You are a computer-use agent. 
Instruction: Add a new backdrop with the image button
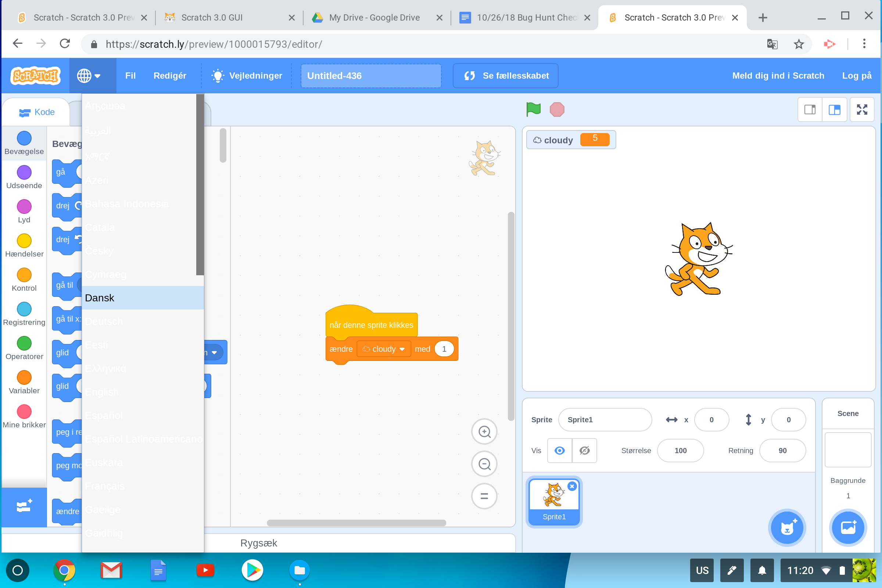point(848,528)
